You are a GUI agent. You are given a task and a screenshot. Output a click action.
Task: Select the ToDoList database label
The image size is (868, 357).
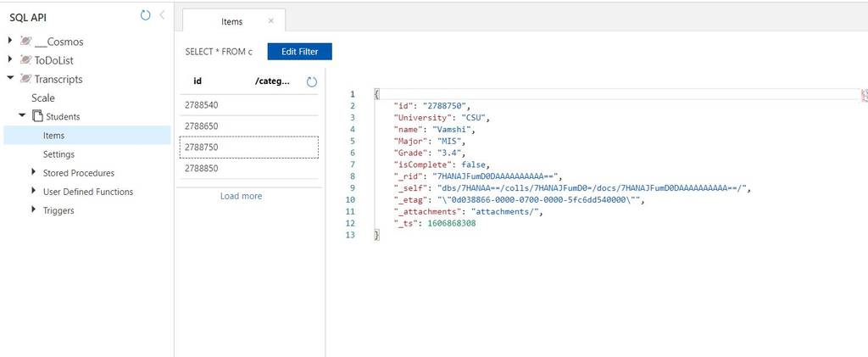point(53,60)
